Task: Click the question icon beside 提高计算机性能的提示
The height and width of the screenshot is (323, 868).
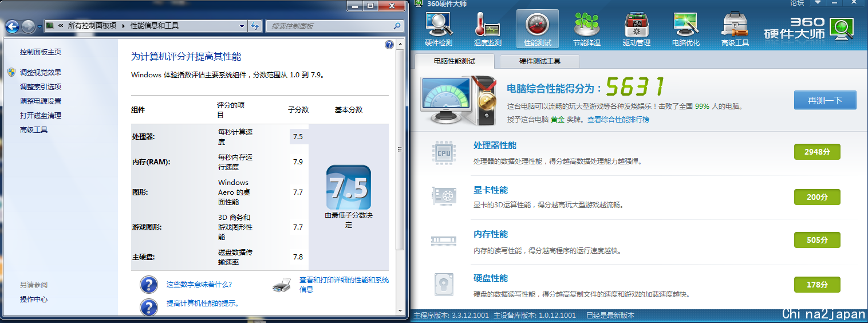Action: point(149,306)
